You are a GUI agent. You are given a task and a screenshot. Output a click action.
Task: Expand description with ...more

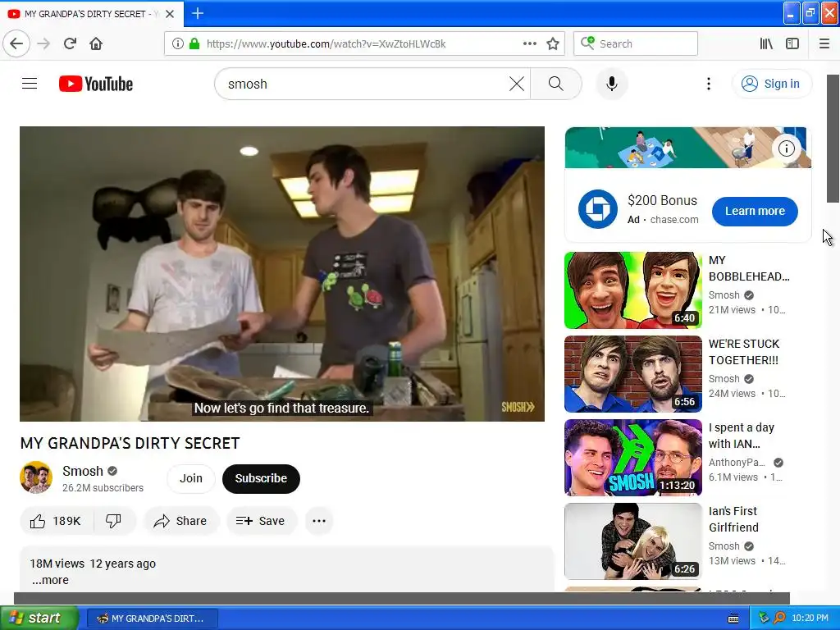point(50,580)
